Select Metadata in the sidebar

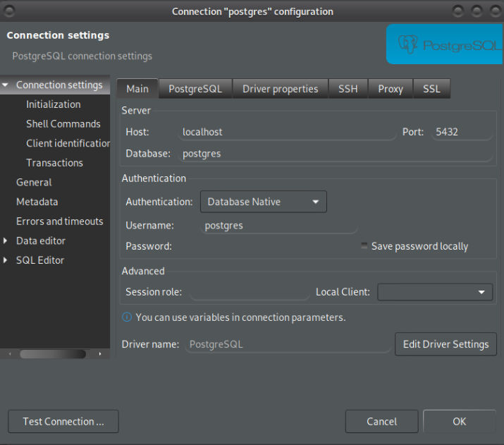(x=37, y=202)
